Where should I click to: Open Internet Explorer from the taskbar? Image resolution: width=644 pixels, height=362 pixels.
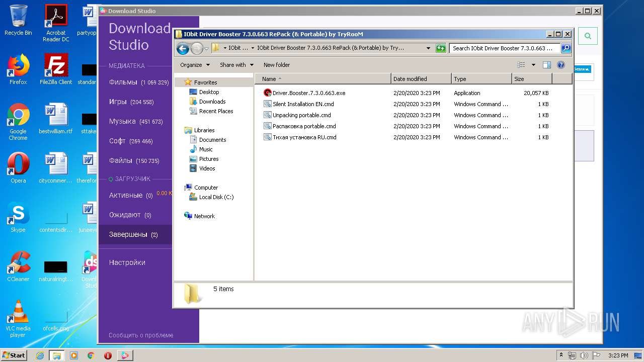[x=40, y=355]
